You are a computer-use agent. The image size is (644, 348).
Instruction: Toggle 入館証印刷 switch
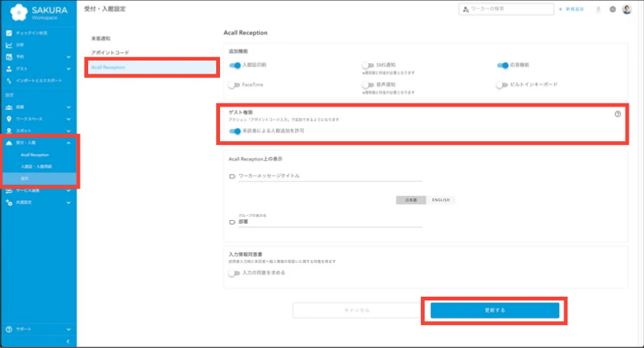(235, 66)
